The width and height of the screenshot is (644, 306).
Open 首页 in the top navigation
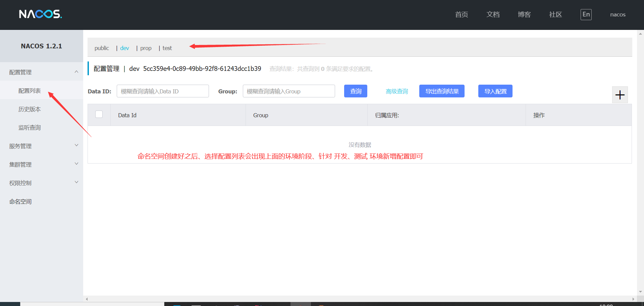pos(462,14)
